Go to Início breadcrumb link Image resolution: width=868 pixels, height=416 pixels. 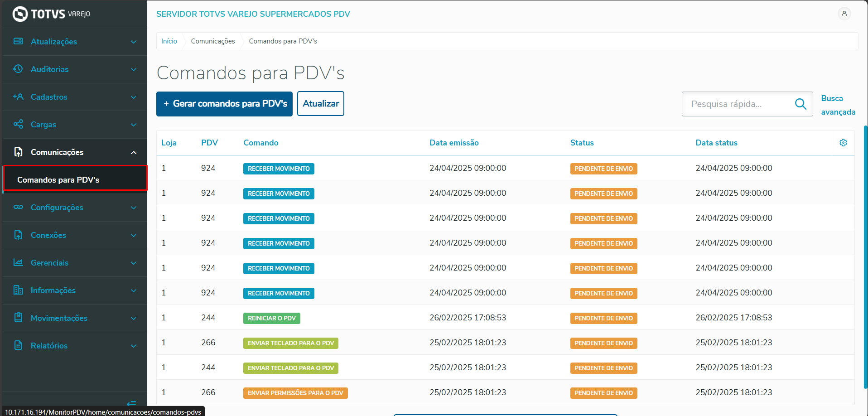pyautogui.click(x=169, y=41)
